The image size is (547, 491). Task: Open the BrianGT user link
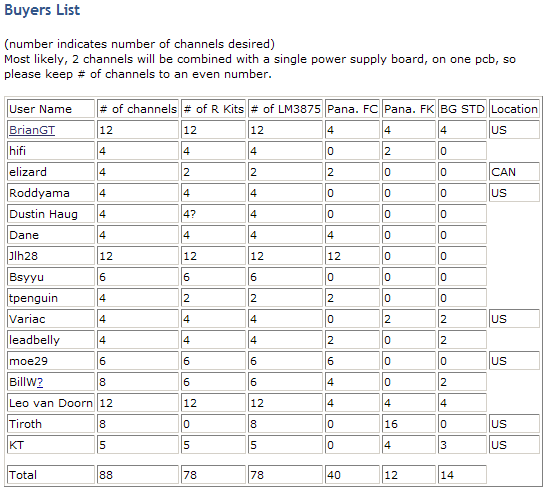point(32,130)
